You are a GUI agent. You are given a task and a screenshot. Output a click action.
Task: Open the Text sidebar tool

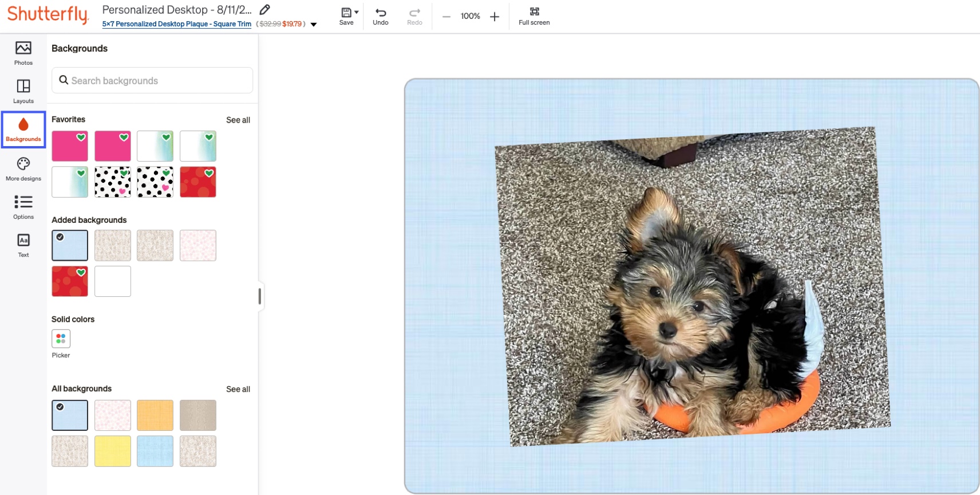[x=23, y=246]
